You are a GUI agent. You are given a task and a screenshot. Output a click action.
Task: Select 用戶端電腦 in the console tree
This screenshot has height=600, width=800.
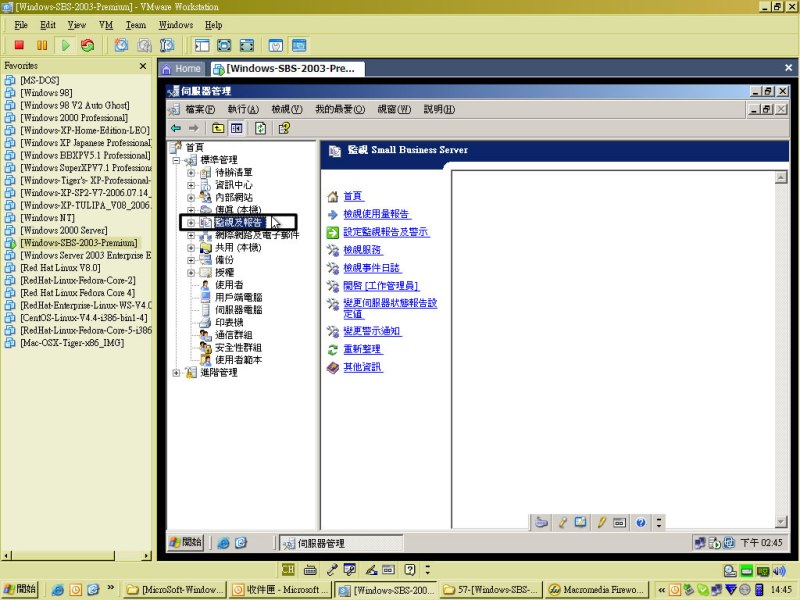238,297
